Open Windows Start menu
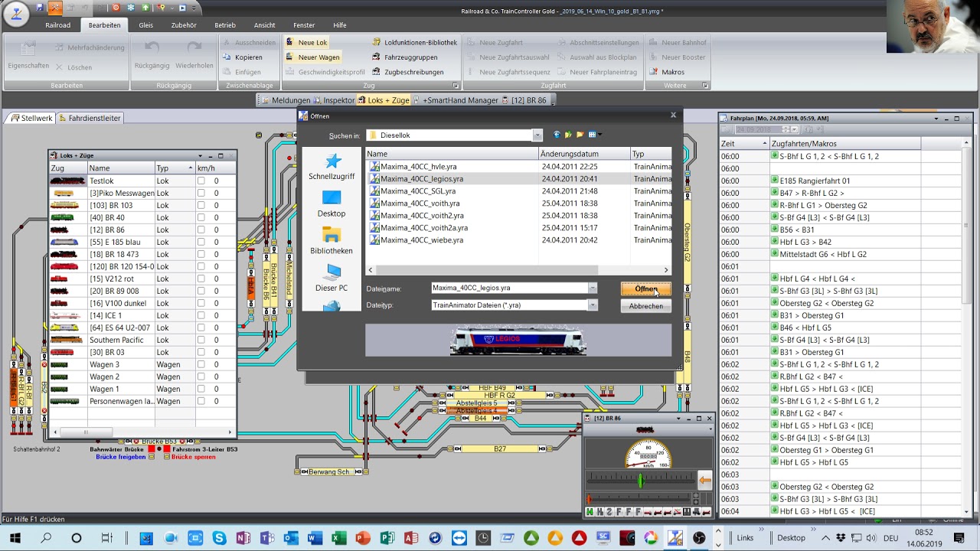 click(x=15, y=538)
